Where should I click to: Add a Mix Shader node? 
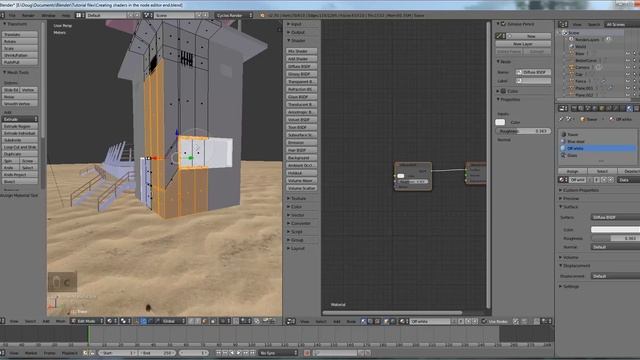coord(302,51)
